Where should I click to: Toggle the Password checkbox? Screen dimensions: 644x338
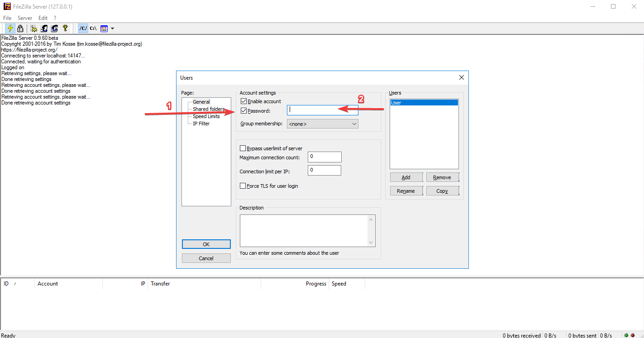click(243, 111)
